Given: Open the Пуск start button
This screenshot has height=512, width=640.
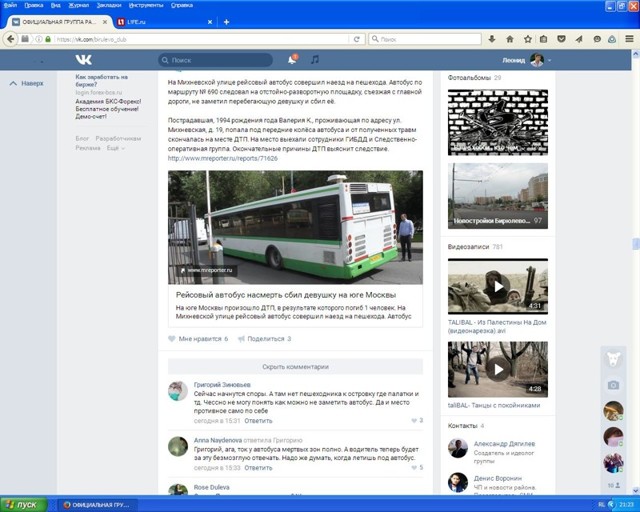Looking at the screenshot, I should coord(24,505).
